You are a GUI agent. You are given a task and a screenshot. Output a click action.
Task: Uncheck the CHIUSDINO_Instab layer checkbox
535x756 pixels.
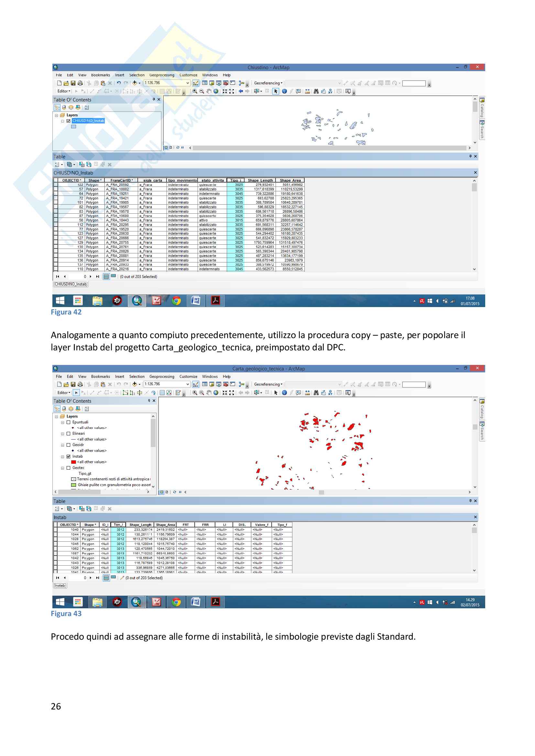[69, 121]
